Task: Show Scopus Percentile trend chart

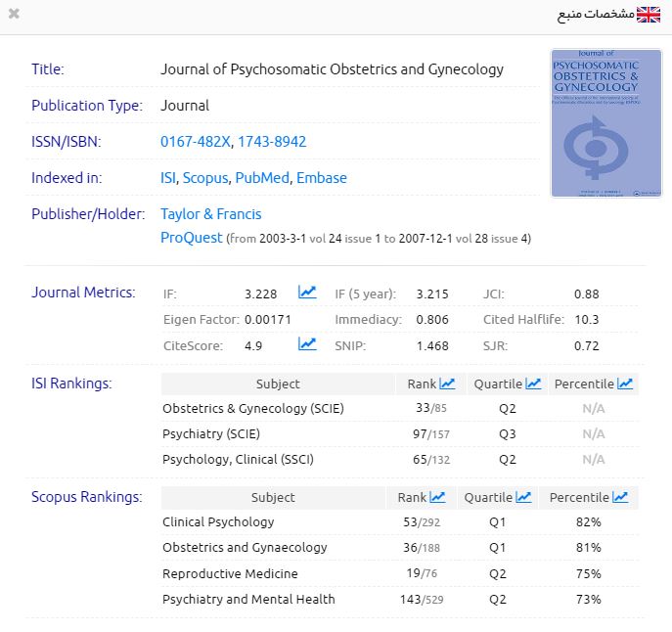Action: (x=620, y=497)
